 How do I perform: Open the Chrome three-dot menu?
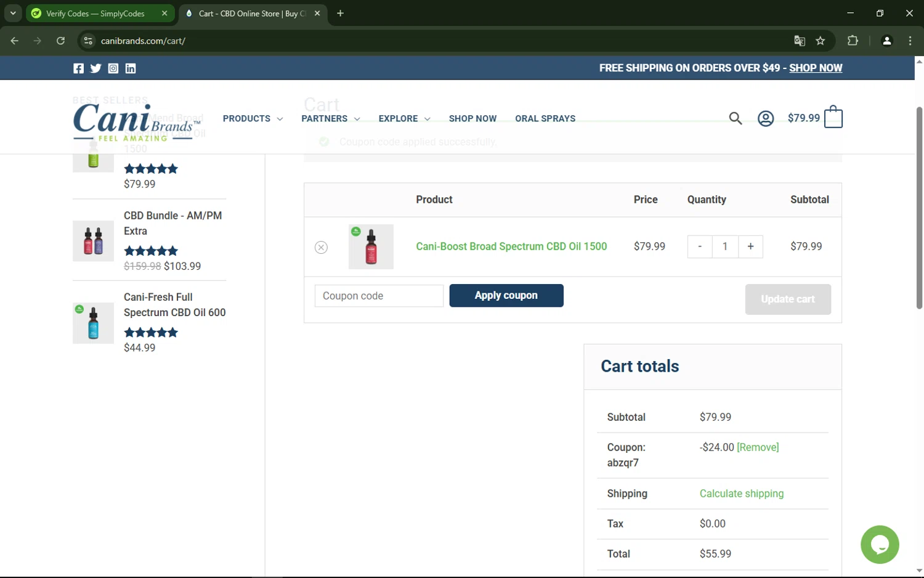[910, 41]
